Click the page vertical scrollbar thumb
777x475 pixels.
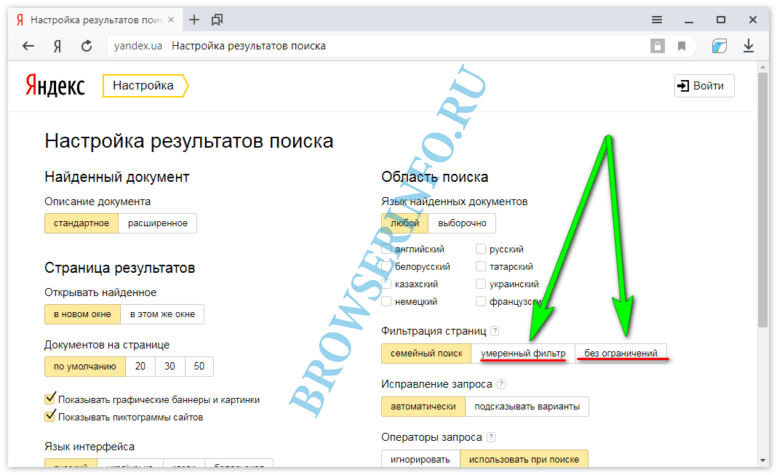[x=763, y=200]
